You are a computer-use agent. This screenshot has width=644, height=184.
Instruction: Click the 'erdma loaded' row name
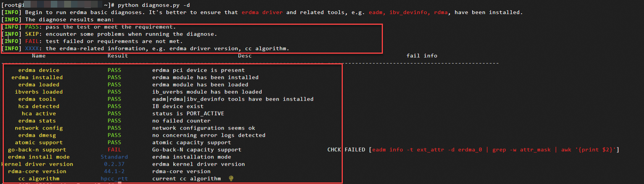point(39,85)
